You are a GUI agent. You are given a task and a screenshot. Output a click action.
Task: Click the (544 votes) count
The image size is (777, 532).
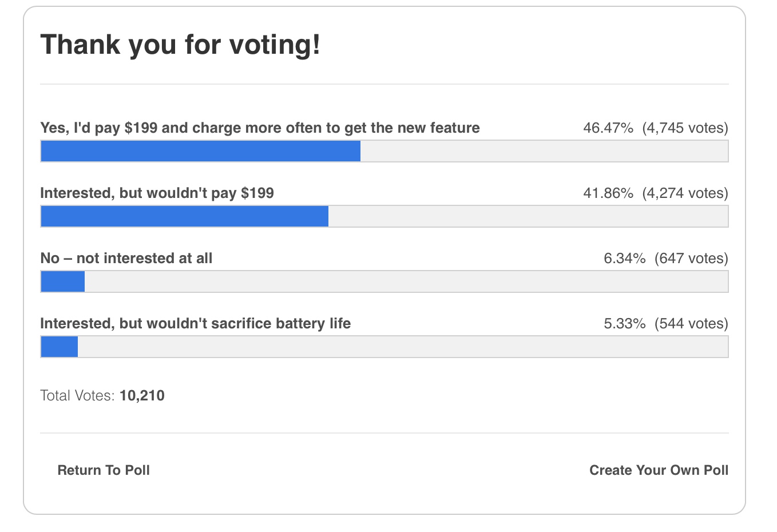point(691,323)
